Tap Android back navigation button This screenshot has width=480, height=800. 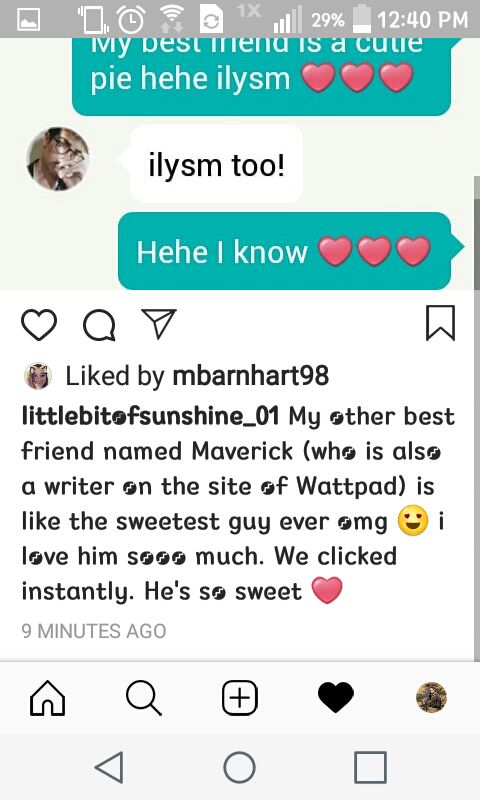(x=109, y=767)
